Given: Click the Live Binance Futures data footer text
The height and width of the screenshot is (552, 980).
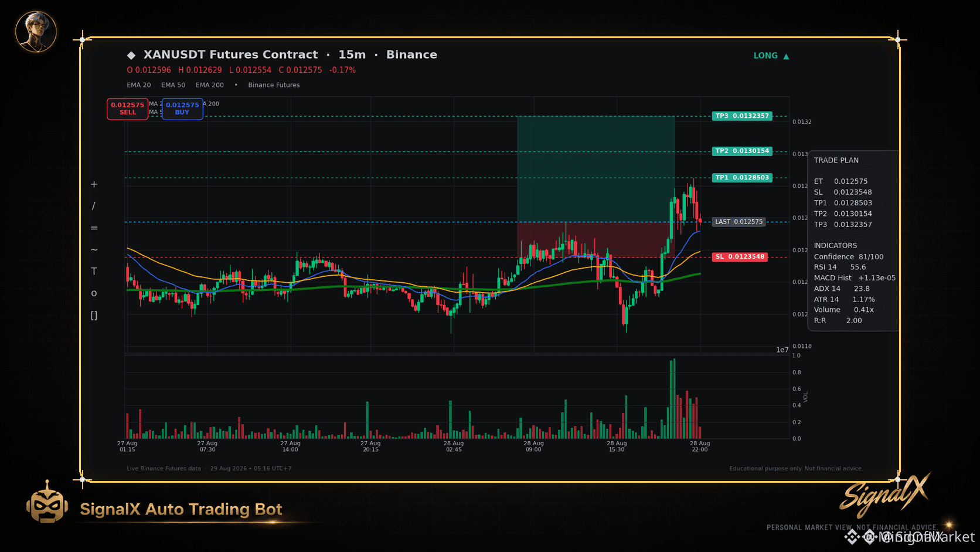Looking at the screenshot, I should click(x=164, y=469).
